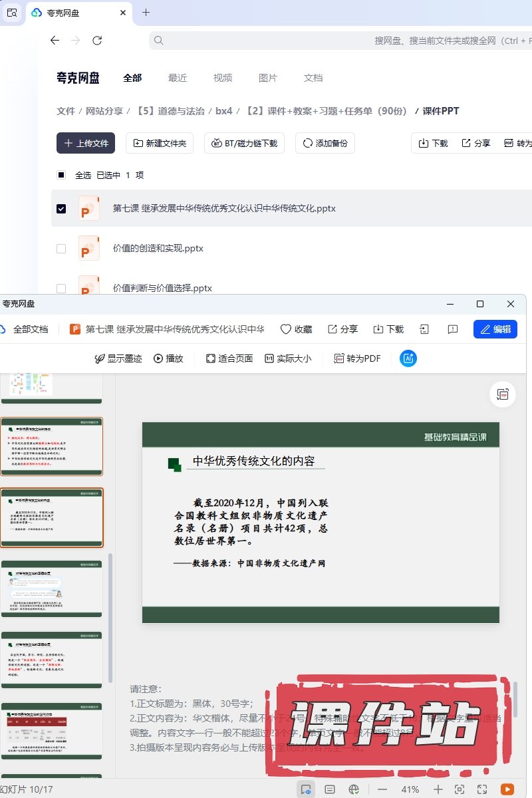Tick the 价值判断与价值选择.pptx checkbox
This screenshot has height=798, width=532.
point(61,288)
